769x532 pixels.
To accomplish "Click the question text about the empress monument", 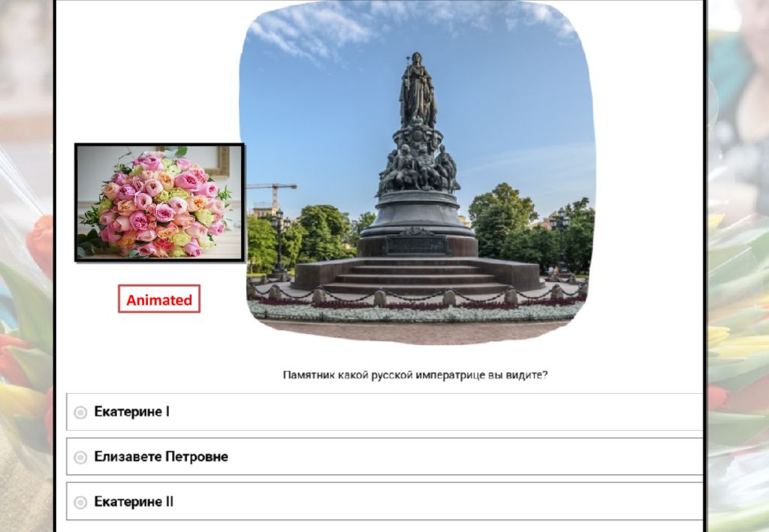I will coord(415,375).
